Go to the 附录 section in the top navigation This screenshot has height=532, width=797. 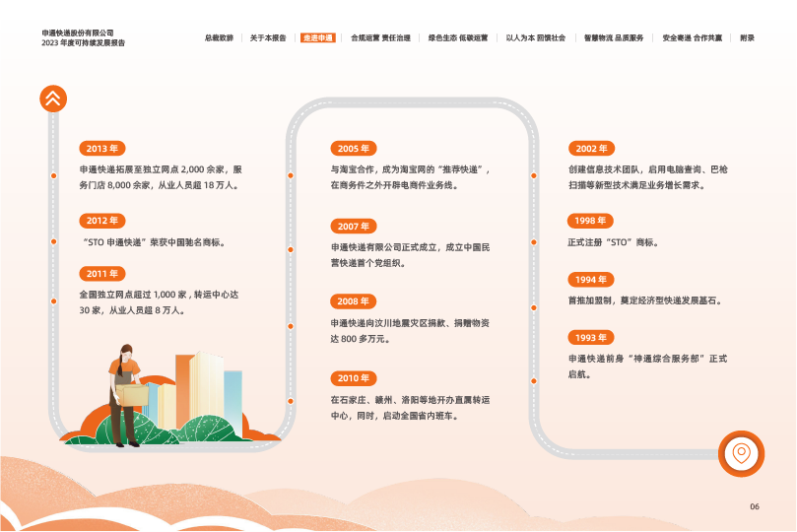[747, 37]
